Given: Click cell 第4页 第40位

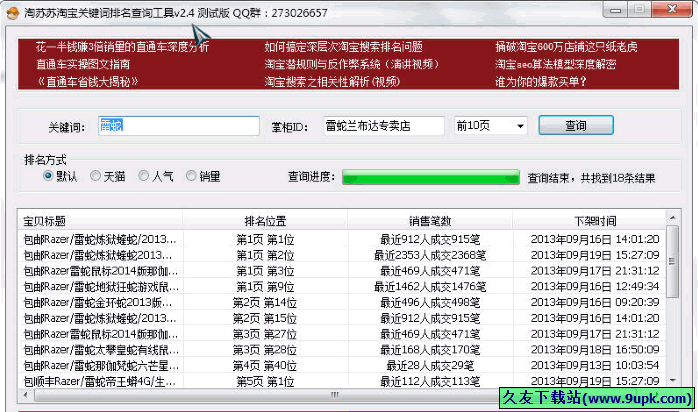Looking at the screenshot, I should 265,366.
